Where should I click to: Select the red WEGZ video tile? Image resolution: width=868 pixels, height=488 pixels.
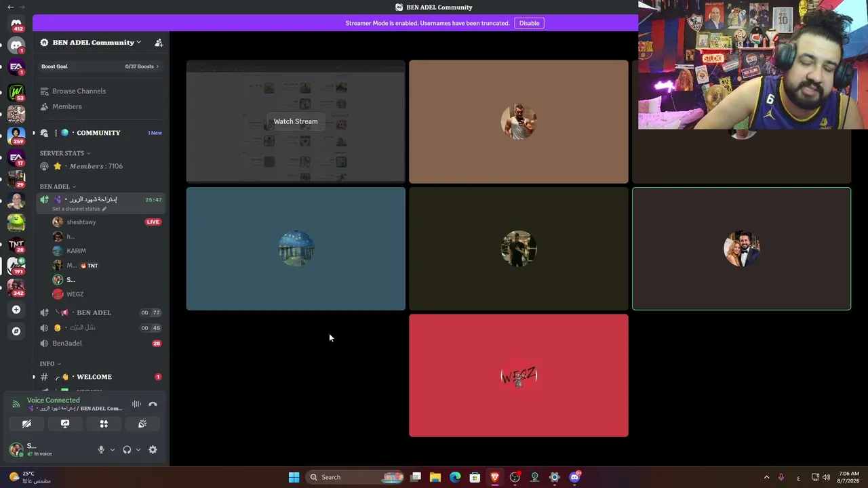519,375
